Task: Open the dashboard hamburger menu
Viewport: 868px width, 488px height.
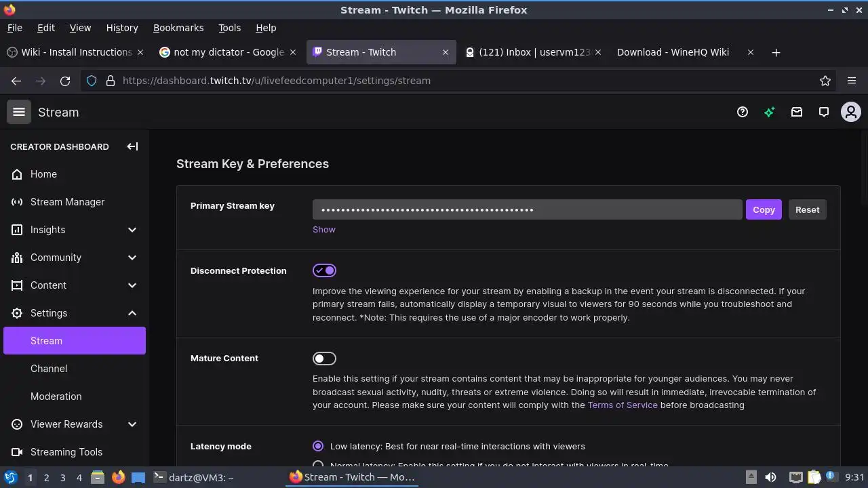Action: tap(19, 112)
